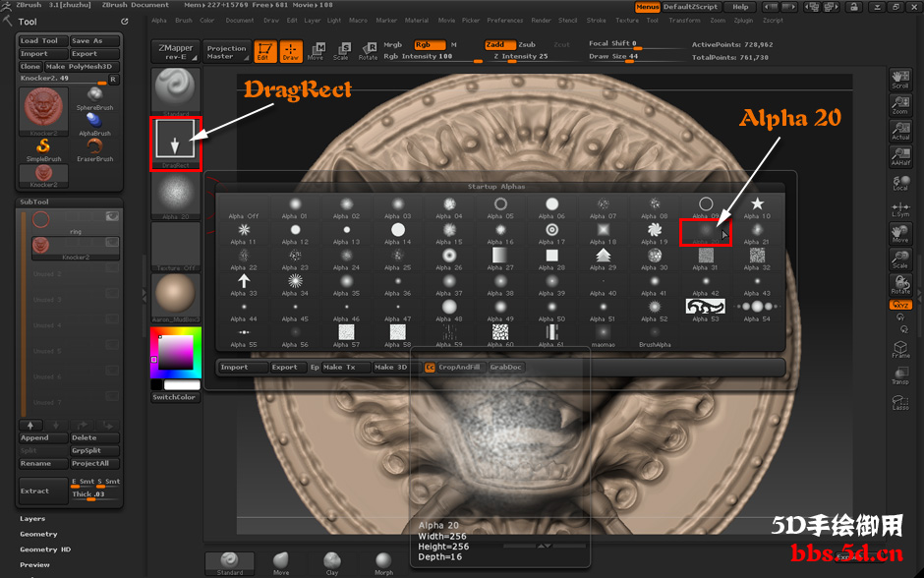This screenshot has width=924, height=578.
Task: Toggle Local symmetry button
Action: pos(900,183)
